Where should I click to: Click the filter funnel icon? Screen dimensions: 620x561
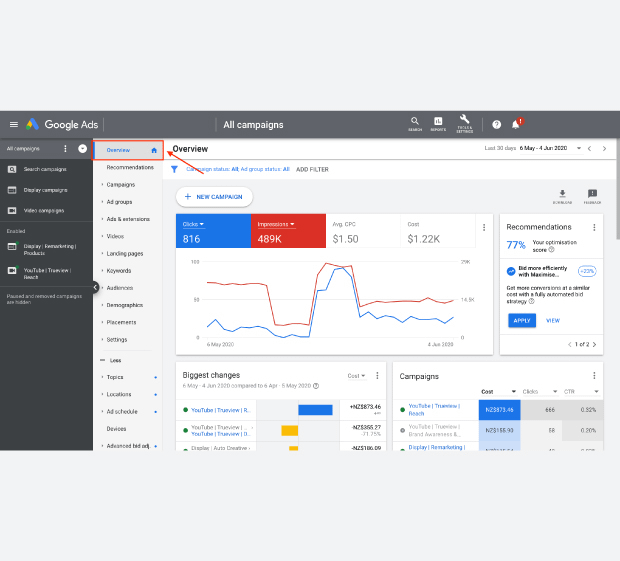pos(174,170)
